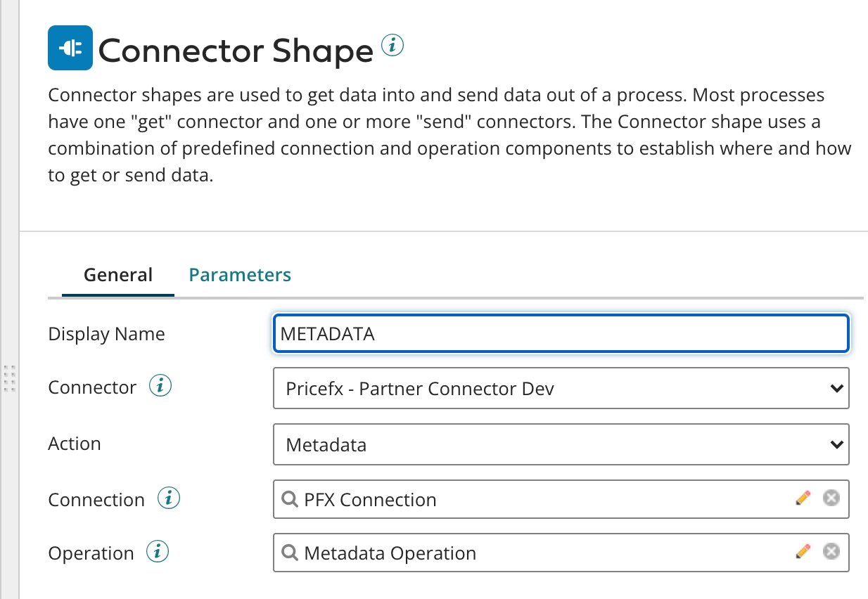868x599 pixels.
Task: Click inside the Display Name input
Action: [x=492, y=333]
